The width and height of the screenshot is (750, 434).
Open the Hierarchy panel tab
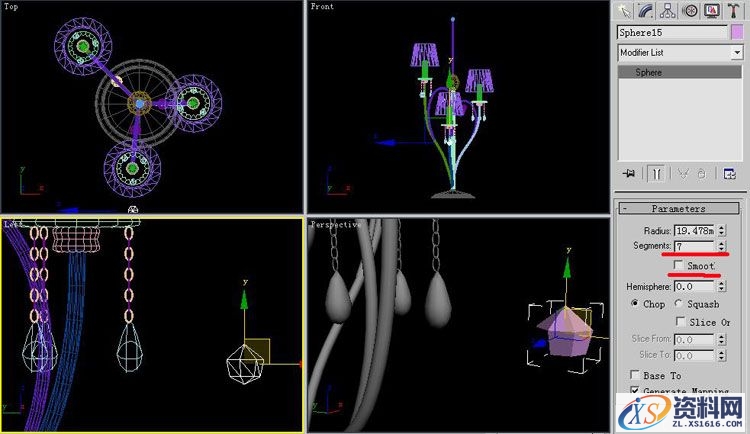tap(668, 10)
